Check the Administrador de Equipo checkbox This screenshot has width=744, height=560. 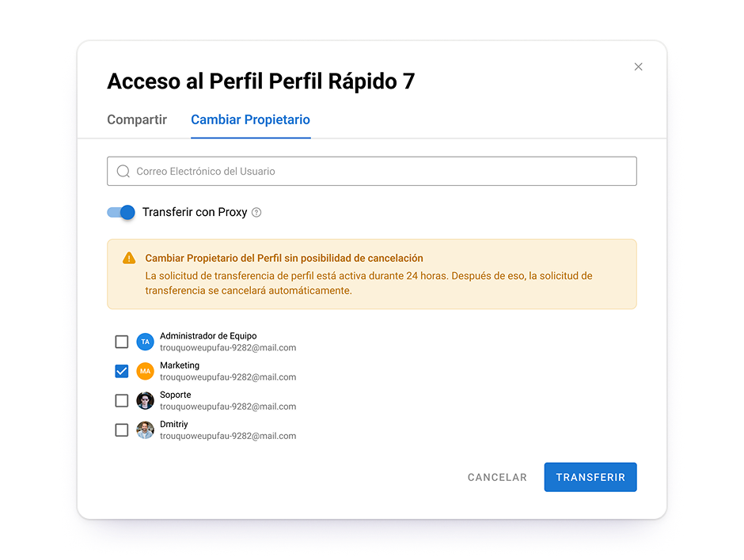[x=122, y=342]
